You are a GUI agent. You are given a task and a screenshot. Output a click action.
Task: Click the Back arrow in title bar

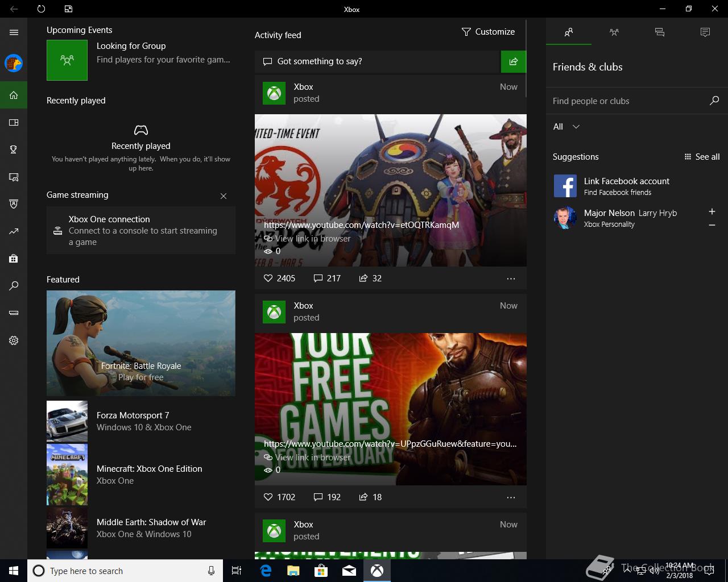(14, 9)
